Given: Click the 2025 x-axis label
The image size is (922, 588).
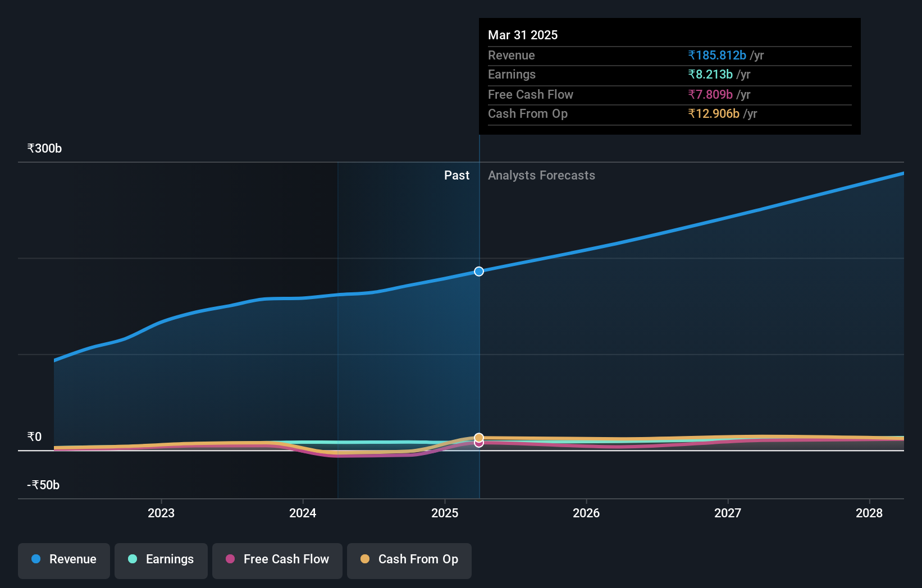Looking at the screenshot, I should pos(445,513).
